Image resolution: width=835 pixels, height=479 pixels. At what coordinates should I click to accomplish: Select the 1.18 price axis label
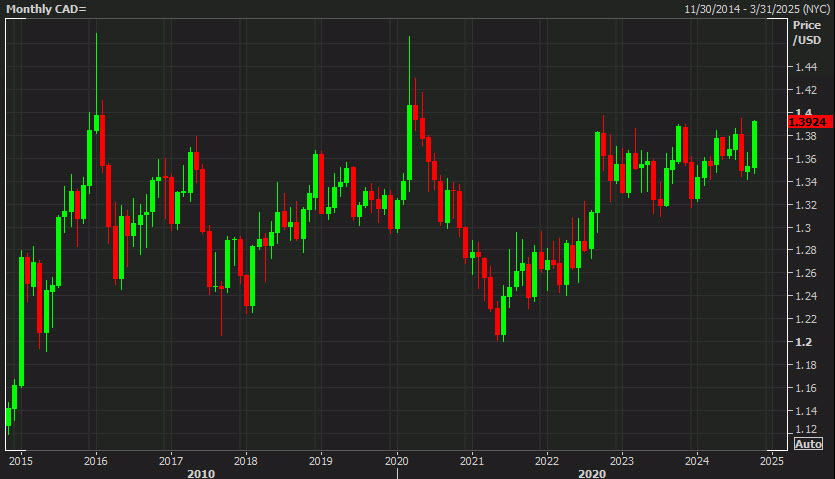pyautogui.click(x=806, y=366)
